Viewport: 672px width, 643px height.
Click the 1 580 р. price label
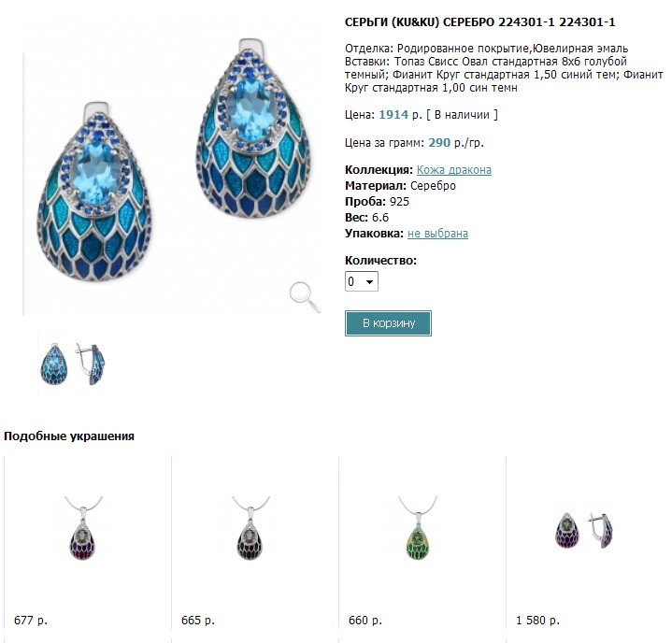(x=537, y=621)
